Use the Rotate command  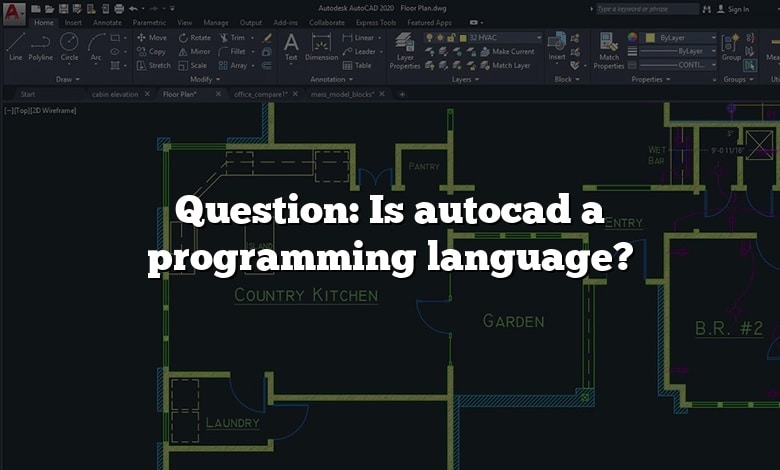pyautogui.click(x=195, y=37)
